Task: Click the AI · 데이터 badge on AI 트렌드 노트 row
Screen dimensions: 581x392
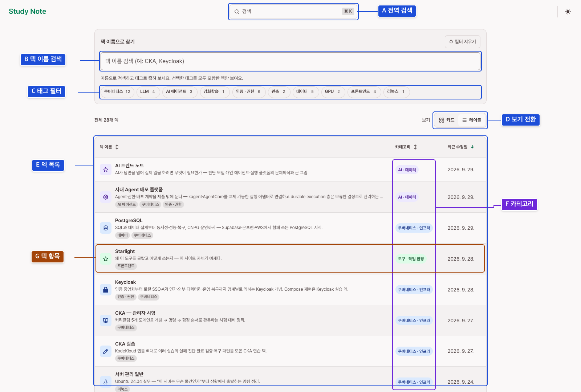Action: coord(407,170)
